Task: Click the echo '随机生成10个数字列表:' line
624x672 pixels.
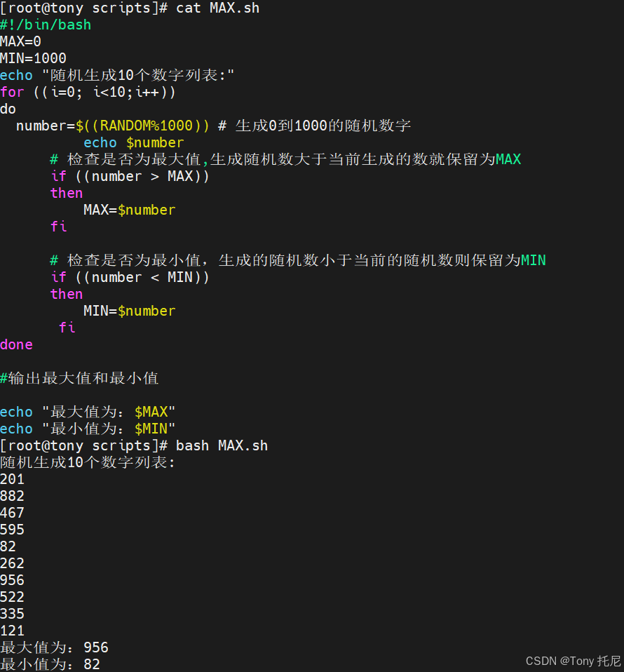Action: 117,76
